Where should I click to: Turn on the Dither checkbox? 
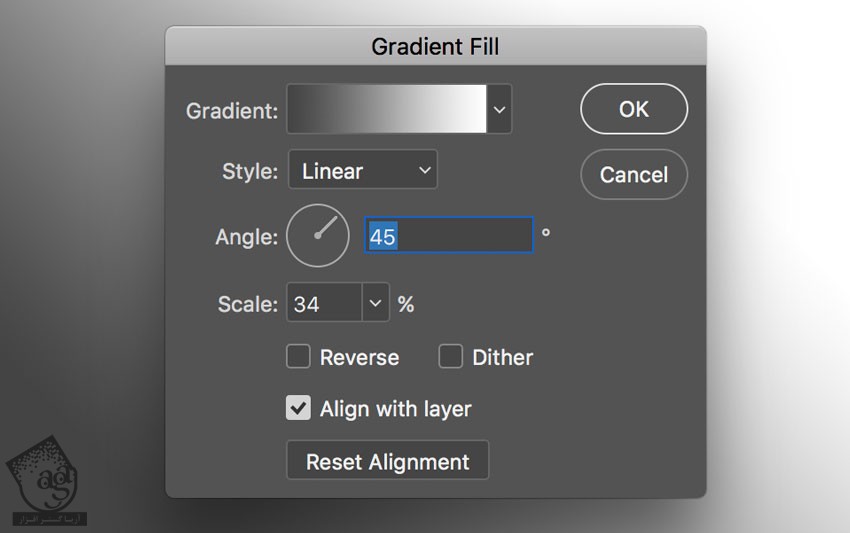click(x=451, y=357)
